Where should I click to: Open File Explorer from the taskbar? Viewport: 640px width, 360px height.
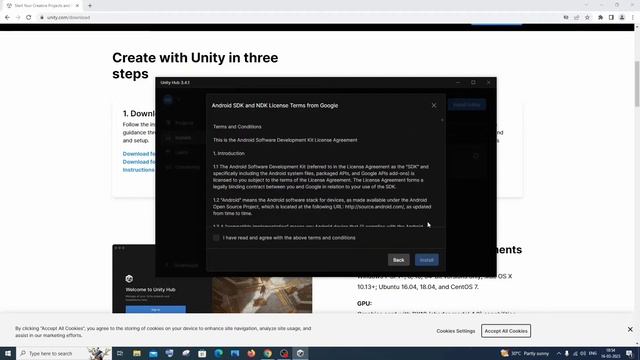137,353
